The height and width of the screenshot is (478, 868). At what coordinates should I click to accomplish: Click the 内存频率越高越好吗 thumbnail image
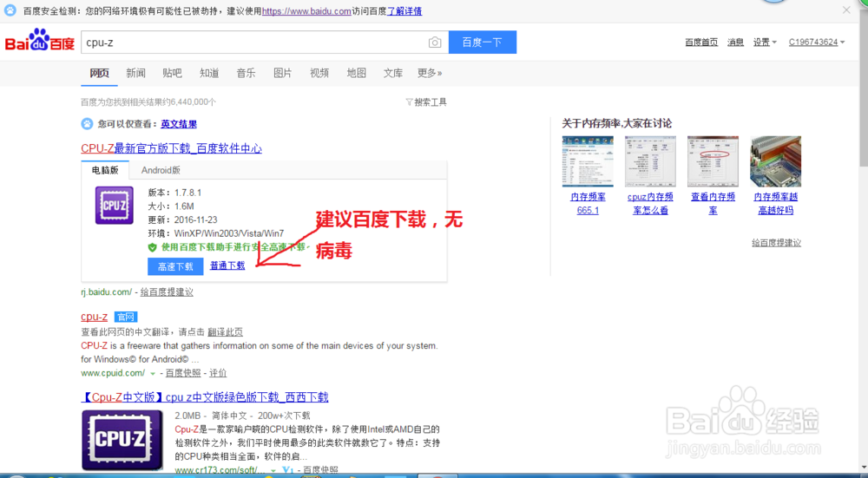[775, 161]
